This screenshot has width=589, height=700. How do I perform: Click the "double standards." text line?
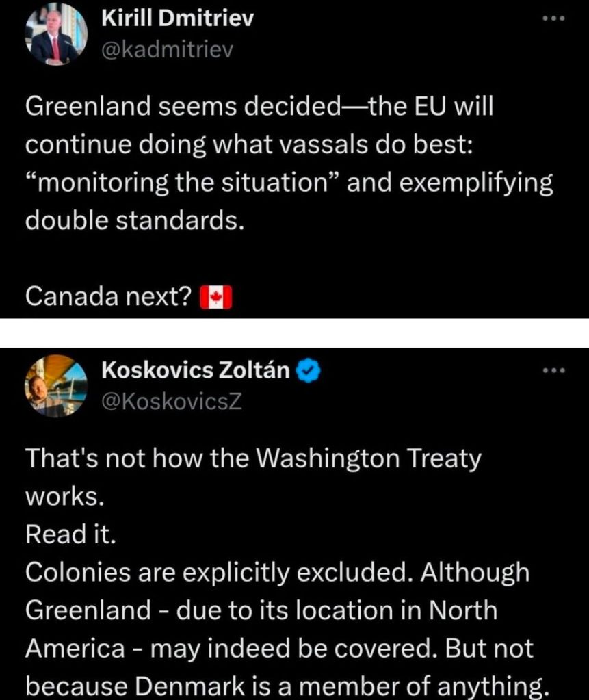coord(134,222)
